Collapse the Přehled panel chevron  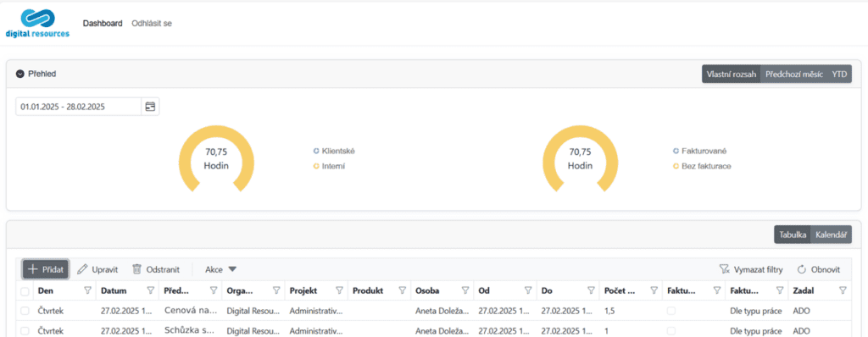point(20,74)
